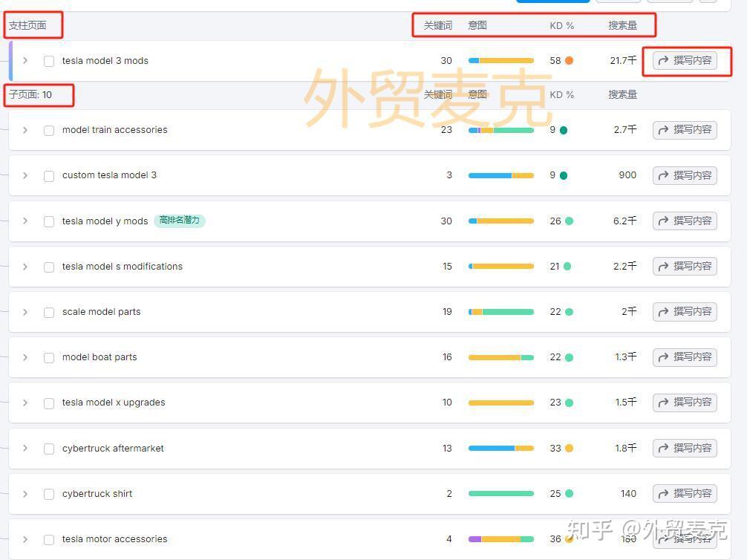Expand the model train accessories row
Screen dimensions: 747x560
25,130
